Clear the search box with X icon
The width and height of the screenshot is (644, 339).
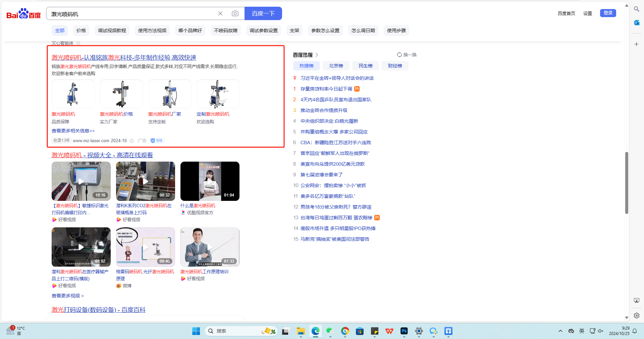point(220,13)
